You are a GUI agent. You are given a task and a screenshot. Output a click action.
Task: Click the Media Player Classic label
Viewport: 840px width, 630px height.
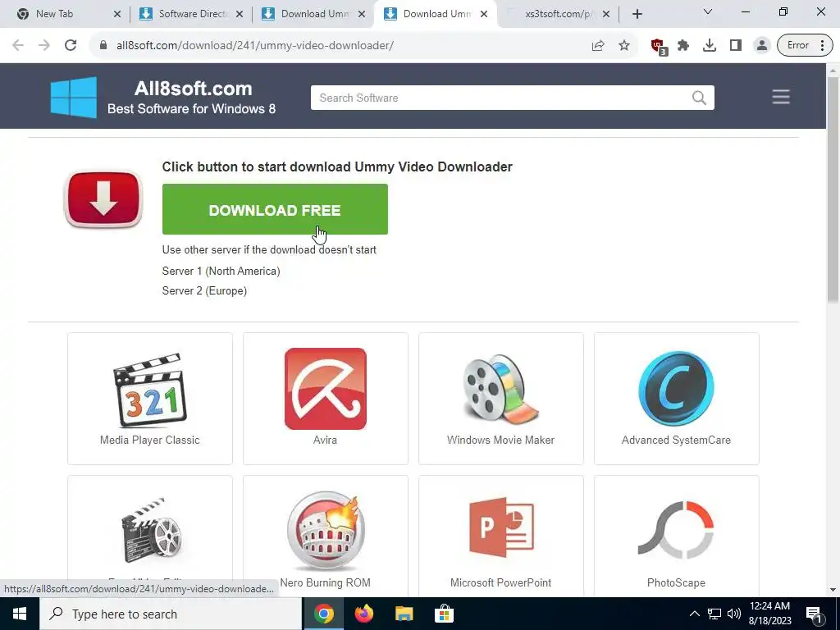click(x=150, y=440)
